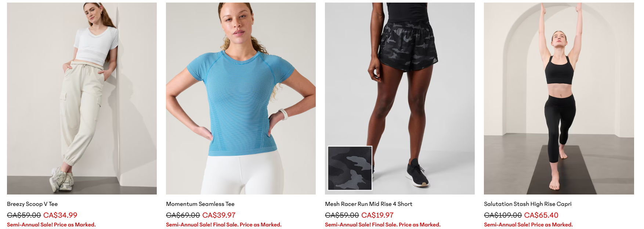Click Final Sale promo under Momentum Seamless Tee
Image resolution: width=644 pixels, height=229 pixels.
tap(224, 225)
